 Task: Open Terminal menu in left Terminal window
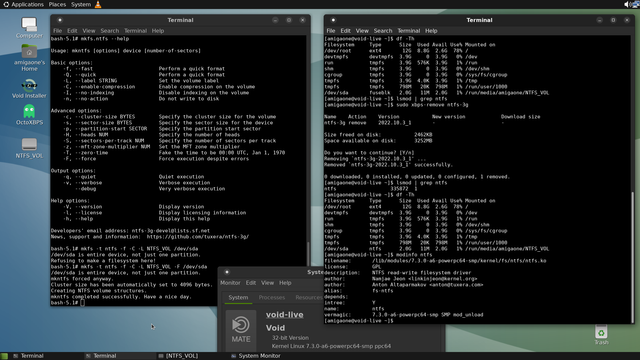coord(135,31)
